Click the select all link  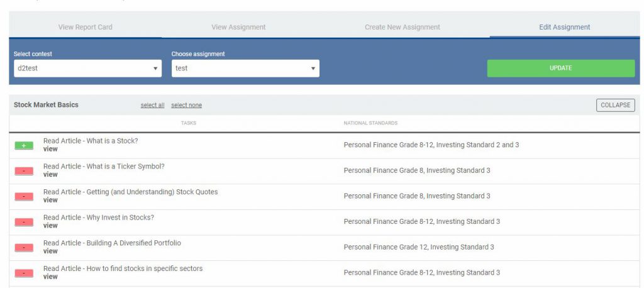click(152, 105)
